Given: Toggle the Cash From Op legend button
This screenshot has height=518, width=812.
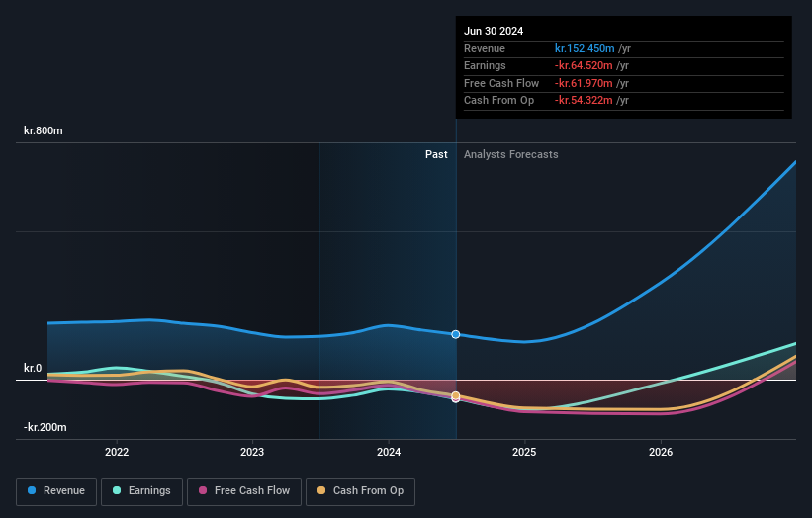Looking at the screenshot, I should [360, 491].
